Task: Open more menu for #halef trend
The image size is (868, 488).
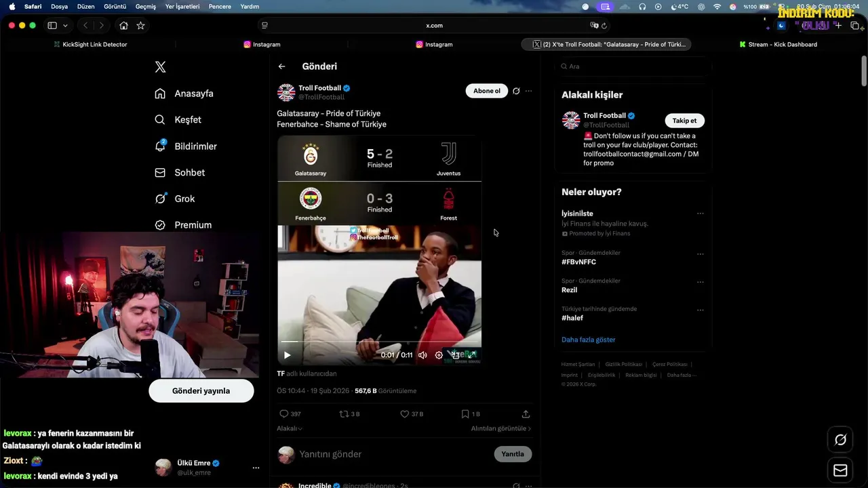Action: pyautogui.click(x=701, y=310)
